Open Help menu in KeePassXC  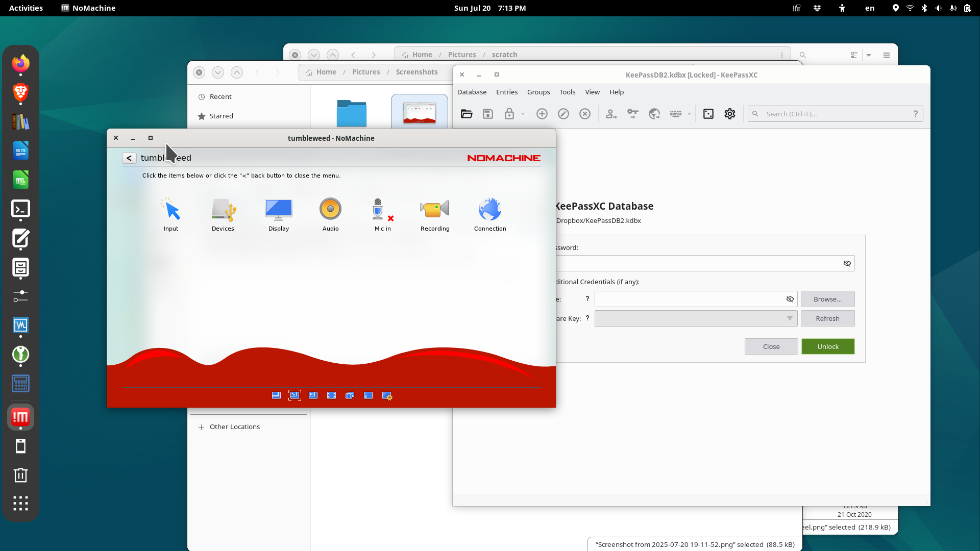point(617,92)
